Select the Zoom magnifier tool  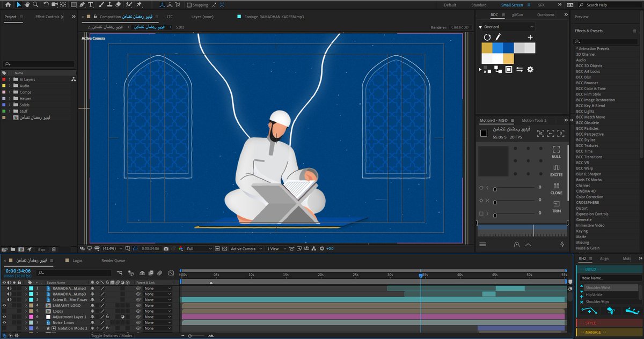35,5
